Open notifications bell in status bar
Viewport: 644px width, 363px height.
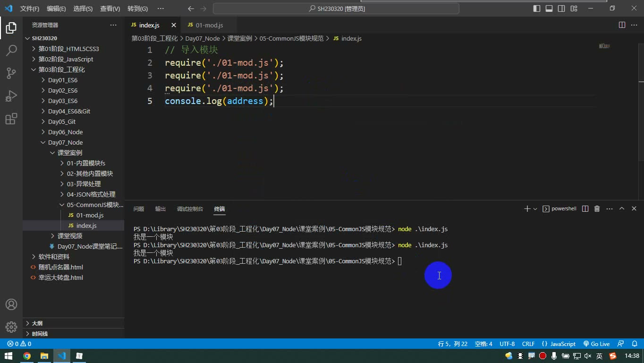pos(634,344)
